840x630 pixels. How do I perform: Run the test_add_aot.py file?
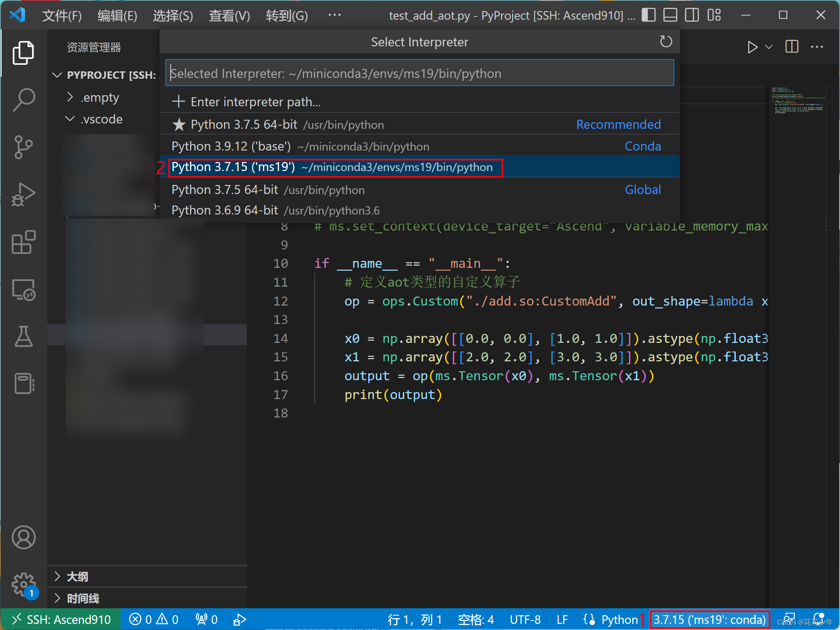[753, 46]
